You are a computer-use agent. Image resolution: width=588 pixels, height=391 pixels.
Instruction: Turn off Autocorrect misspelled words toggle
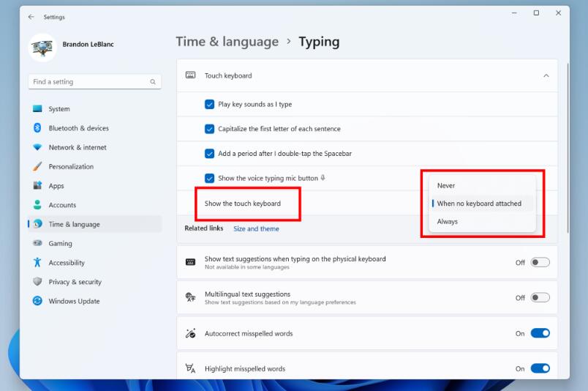click(x=540, y=333)
